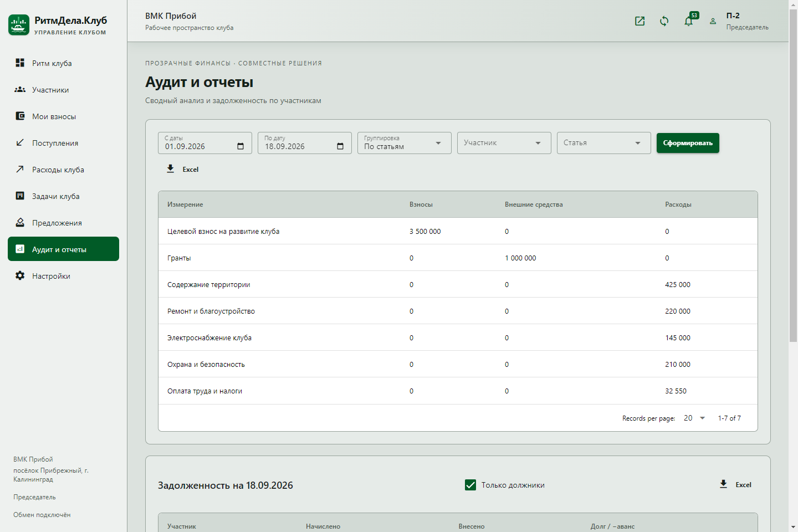The image size is (798, 532).
Task: Click the Сформировать button
Action: (x=688, y=143)
